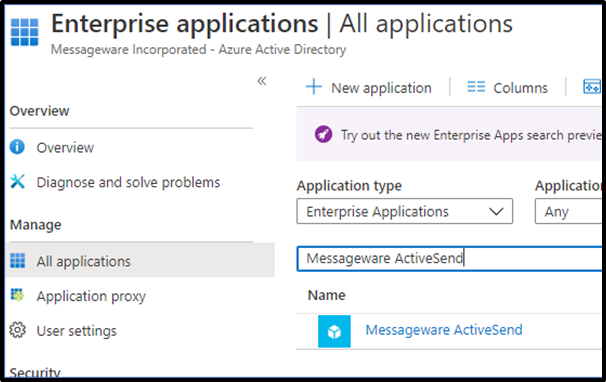Viewport: 606px width, 382px height.
Task: Click the Enterprise applications grid icon in header
Action: [24, 32]
